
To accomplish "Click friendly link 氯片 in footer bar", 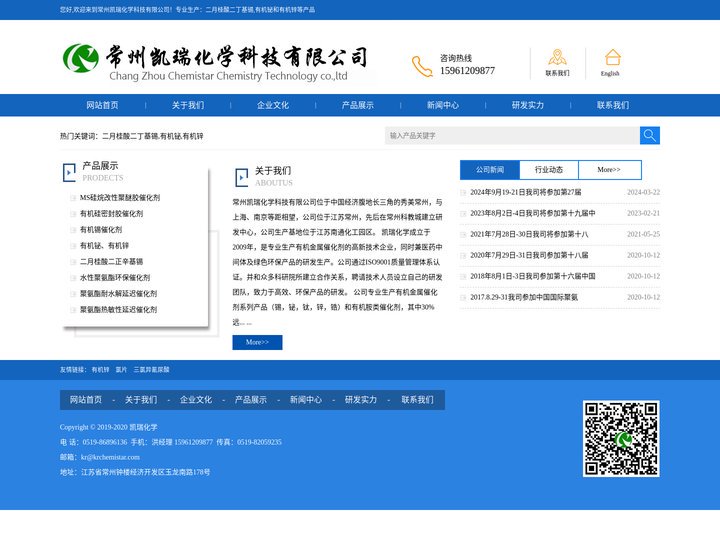I will point(121,370).
